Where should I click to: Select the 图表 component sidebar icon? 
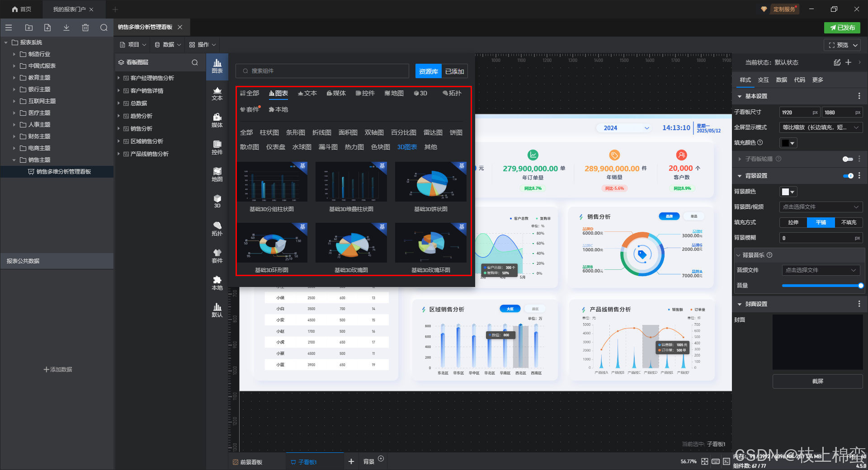pyautogui.click(x=217, y=66)
